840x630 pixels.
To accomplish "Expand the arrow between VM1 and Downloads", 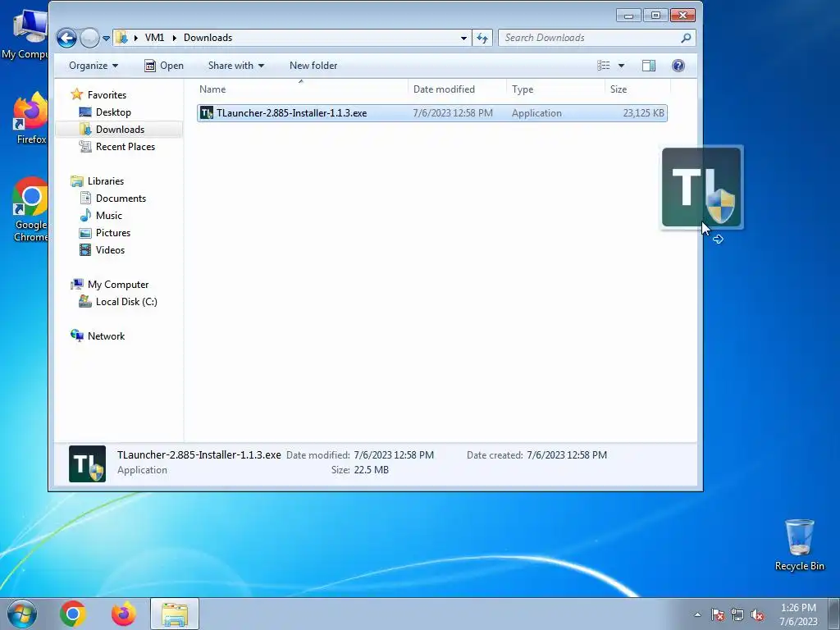I will point(174,38).
